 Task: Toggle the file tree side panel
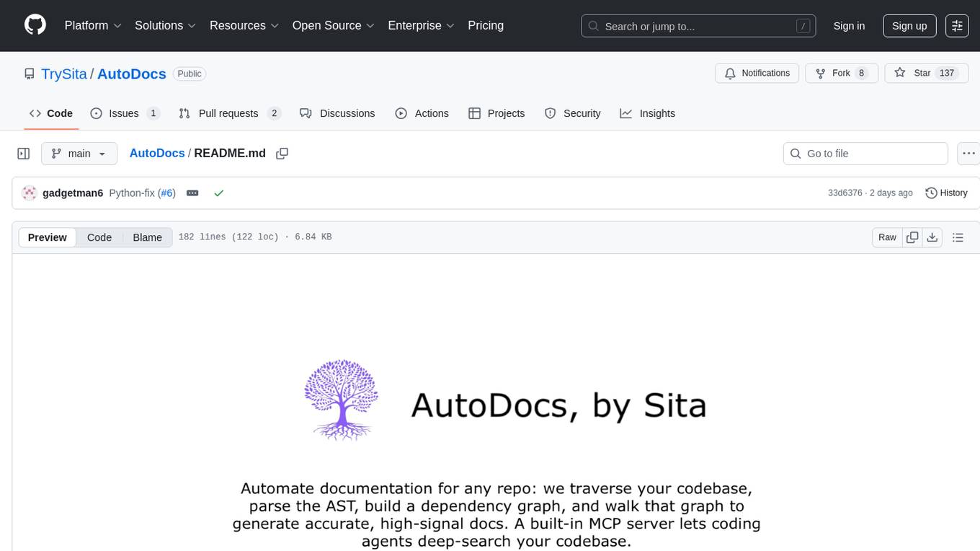[24, 154]
